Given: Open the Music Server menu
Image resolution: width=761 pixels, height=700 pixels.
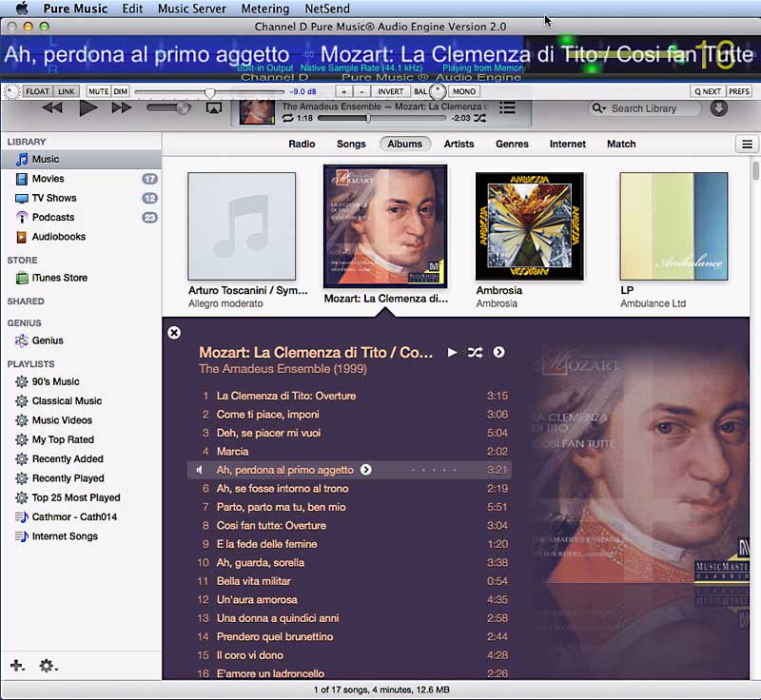Looking at the screenshot, I should coord(192,9).
